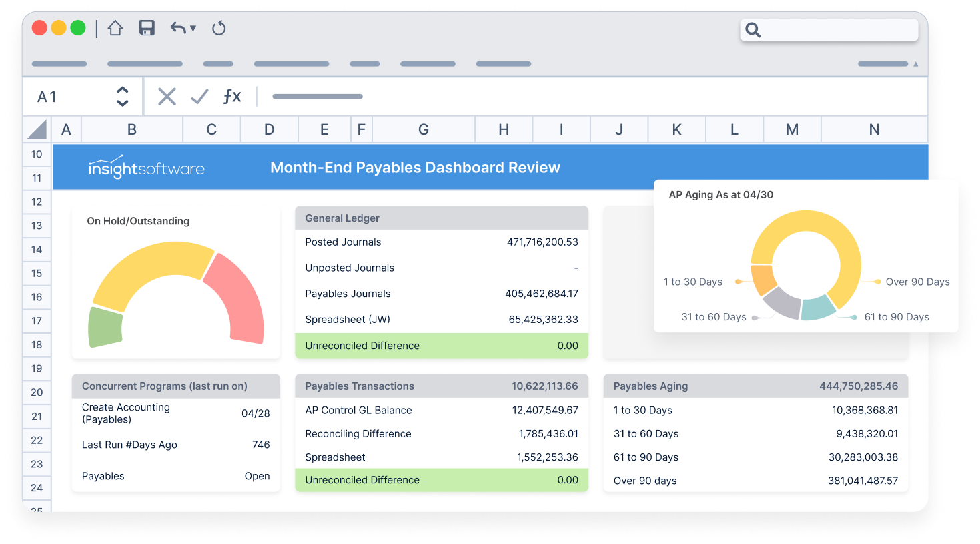Click the Name Box stepper arrows
Image resolution: width=980 pixels, height=544 pixels.
coord(122,97)
